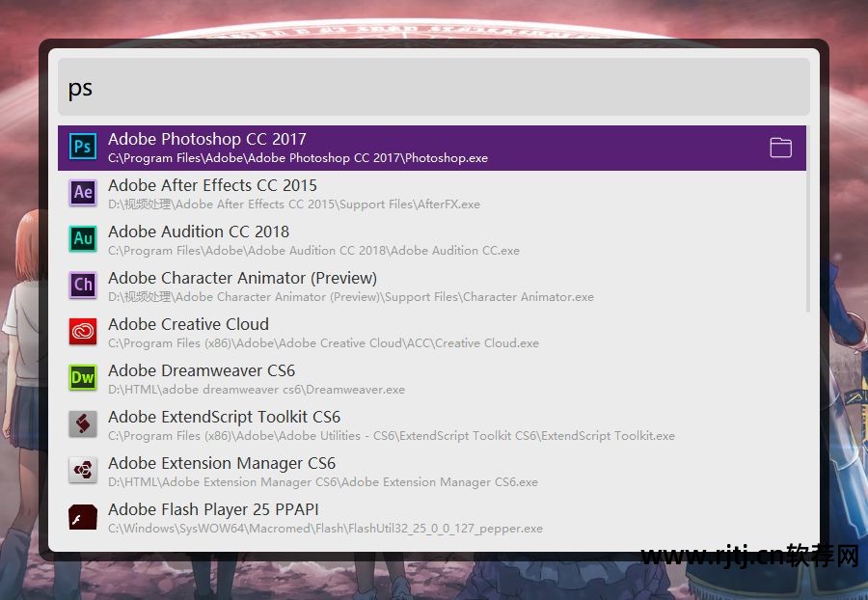Click the Creative Cloud.exe file path

coord(323,343)
